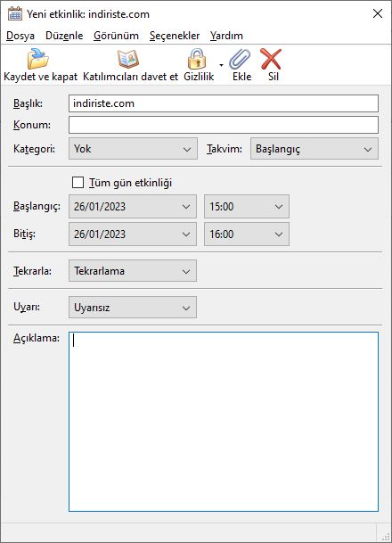Expand the small arrow beside Gizlilik

click(222, 65)
